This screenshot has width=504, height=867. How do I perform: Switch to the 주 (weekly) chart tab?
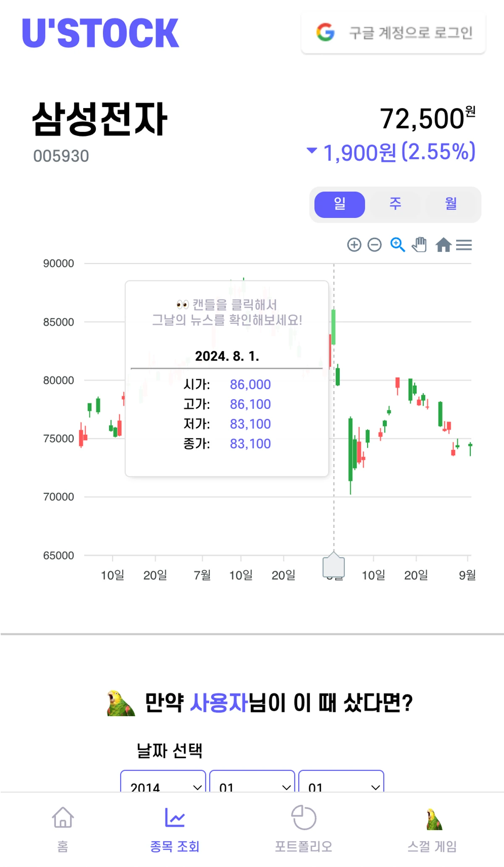395,204
